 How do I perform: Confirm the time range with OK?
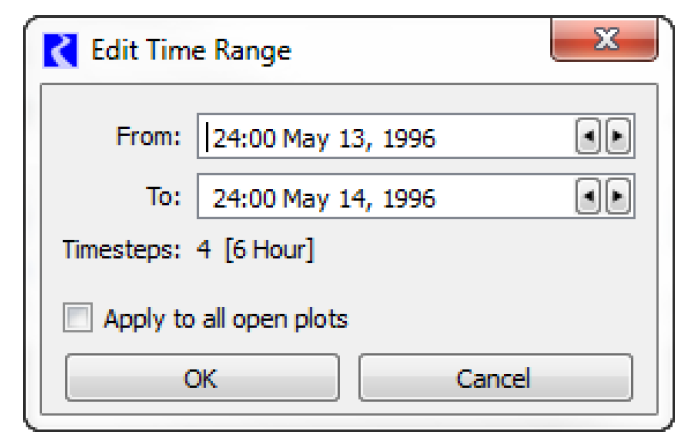[x=201, y=378]
